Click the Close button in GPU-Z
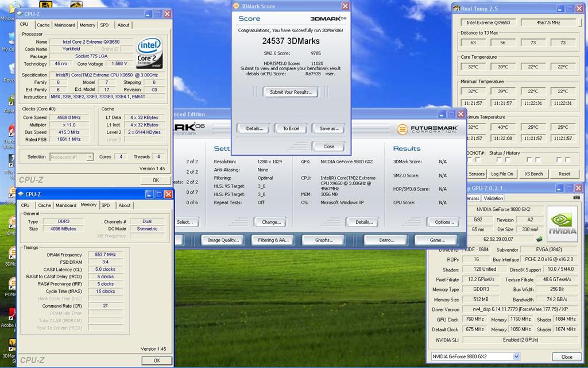This screenshot has height=368, width=588. tap(567, 356)
